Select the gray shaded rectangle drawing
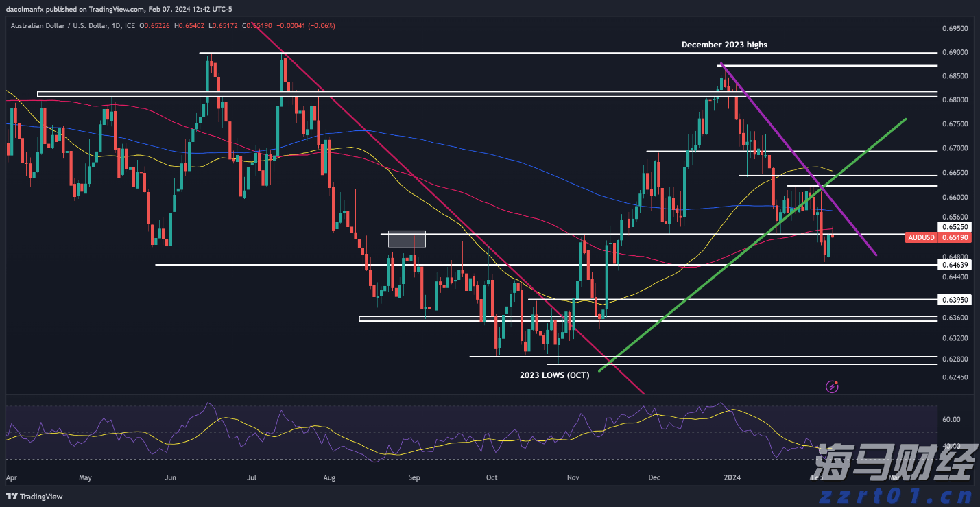Image resolution: width=980 pixels, height=507 pixels. (x=407, y=239)
